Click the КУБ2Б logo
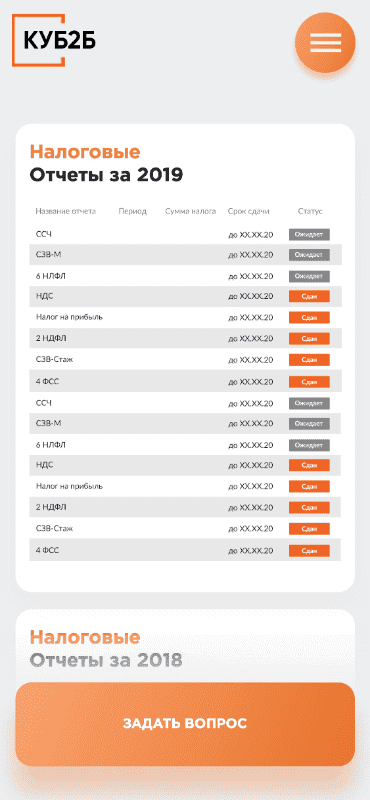The image size is (370, 800). click(x=54, y=40)
